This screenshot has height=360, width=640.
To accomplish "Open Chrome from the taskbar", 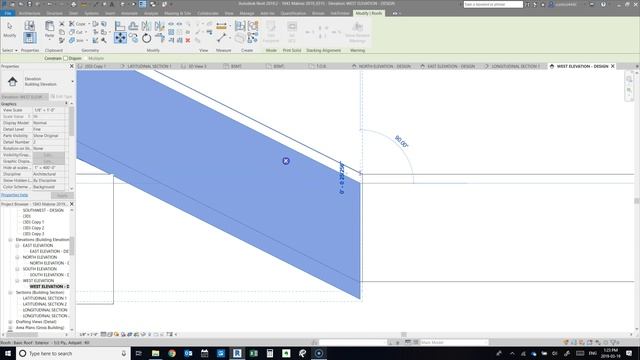I will [x=172, y=353].
